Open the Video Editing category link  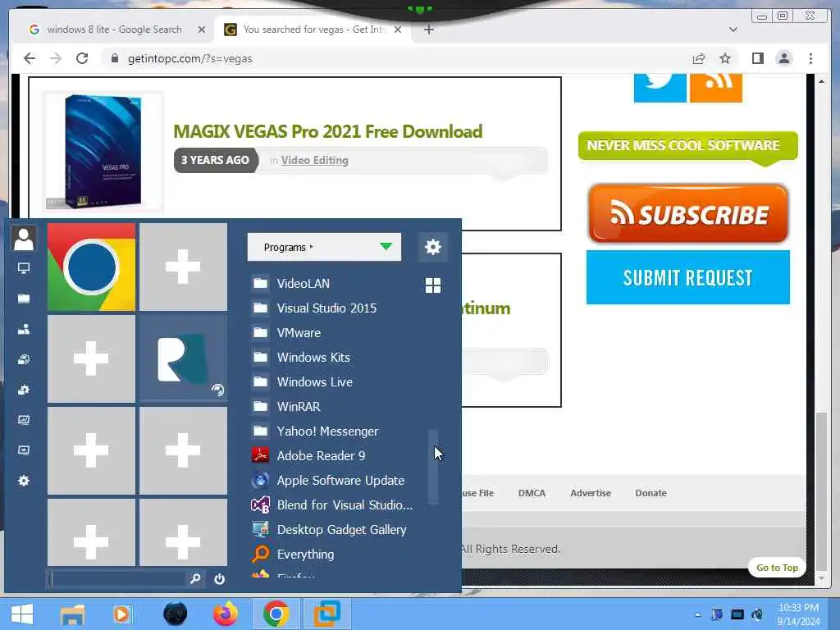pyautogui.click(x=314, y=160)
